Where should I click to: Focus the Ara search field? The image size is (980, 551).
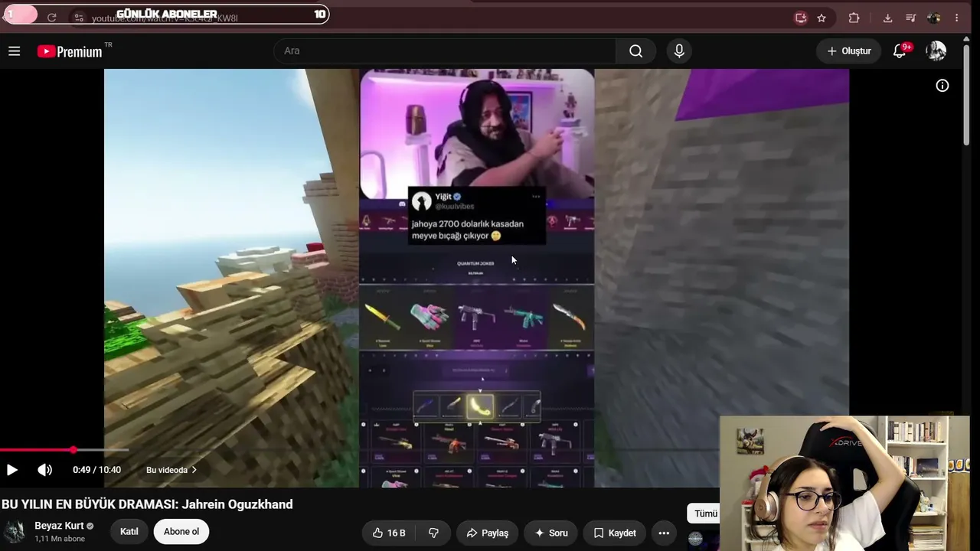coord(445,51)
